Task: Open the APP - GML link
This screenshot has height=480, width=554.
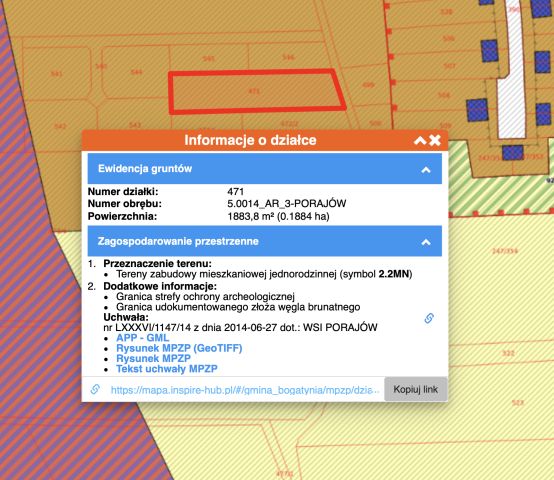Action: (x=142, y=338)
